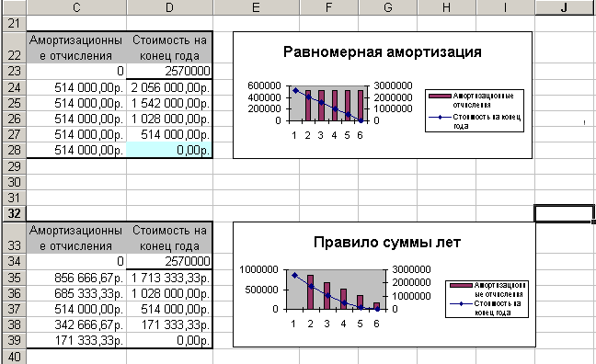Select column H header

coord(447,7)
